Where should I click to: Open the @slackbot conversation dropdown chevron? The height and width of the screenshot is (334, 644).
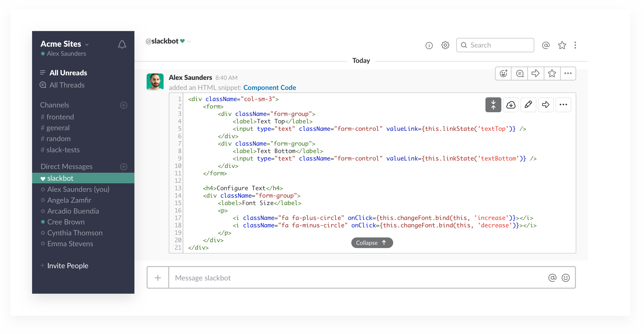(189, 41)
